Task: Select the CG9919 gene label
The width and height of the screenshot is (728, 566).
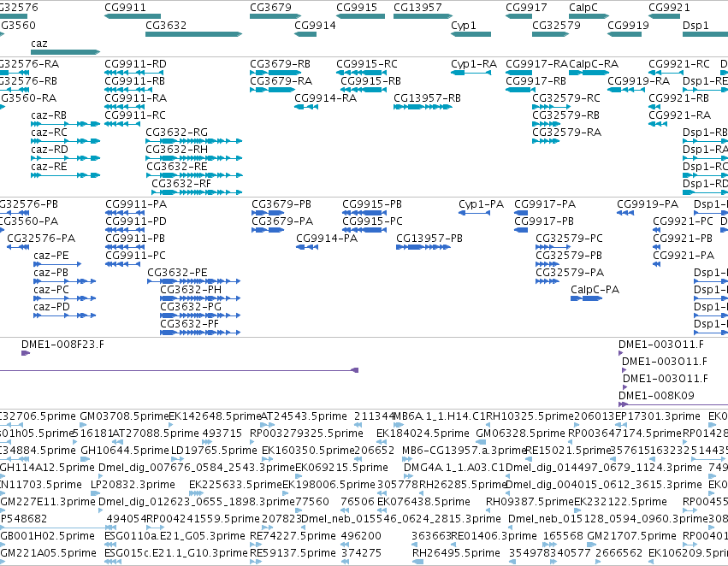Action: tap(628, 26)
